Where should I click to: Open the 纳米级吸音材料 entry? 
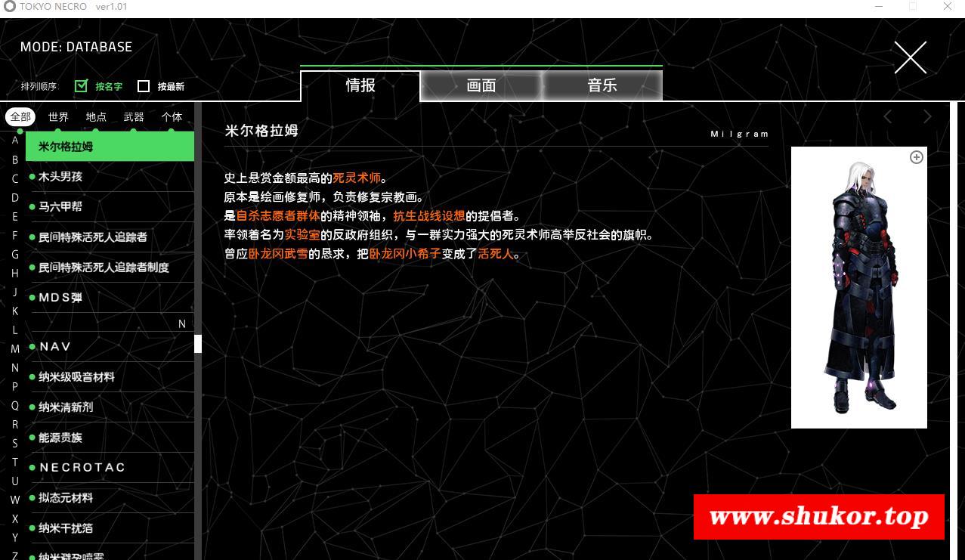[110, 376]
